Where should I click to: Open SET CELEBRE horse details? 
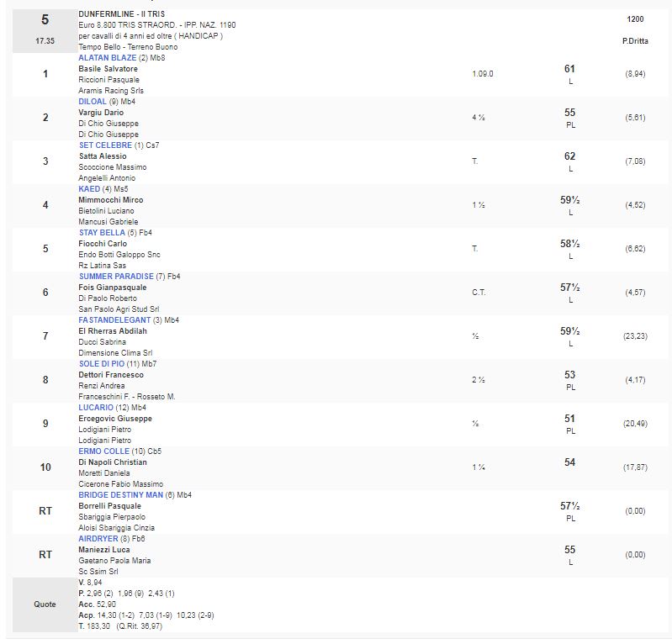pyautogui.click(x=105, y=145)
